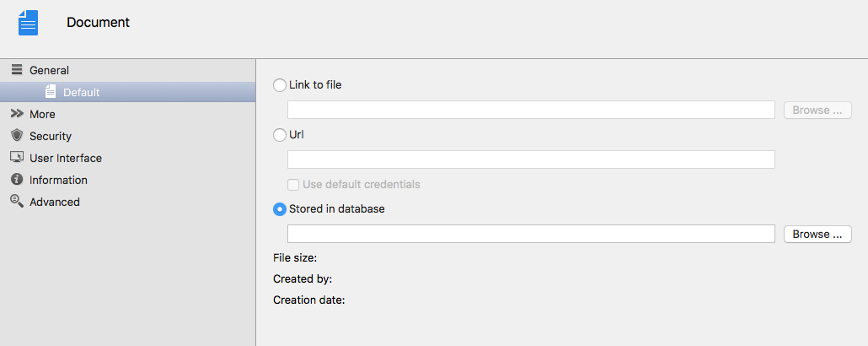Click the Information circle icon
The height and width of the screenshot is (346, 868).
pos(17,180)
